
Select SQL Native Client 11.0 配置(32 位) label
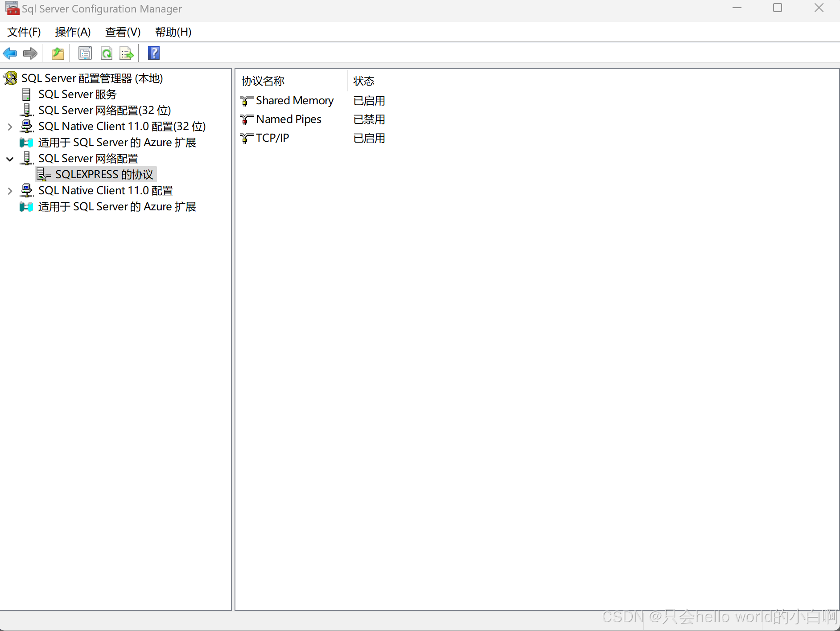pos(122,127)
